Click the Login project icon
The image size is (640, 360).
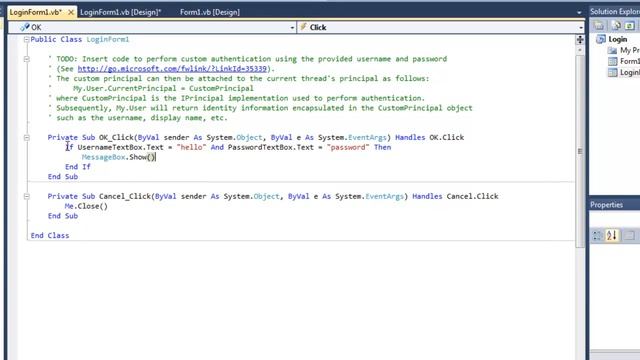601,39
